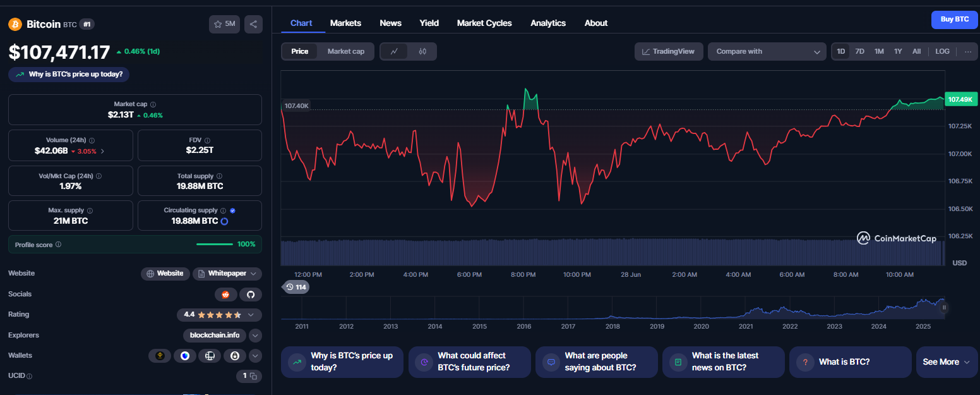Open the Binance wallet icon

coord(160,356)
